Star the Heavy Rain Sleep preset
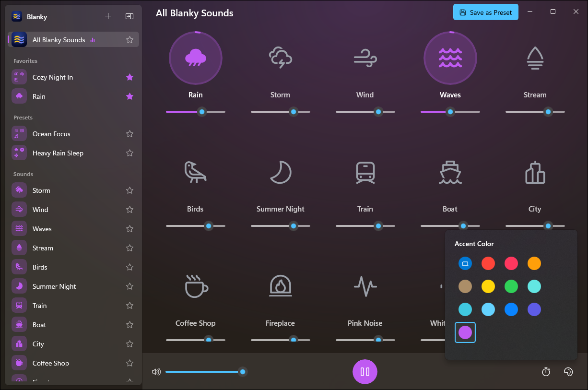This screenshot has width=588, height=390. (129, 153)
